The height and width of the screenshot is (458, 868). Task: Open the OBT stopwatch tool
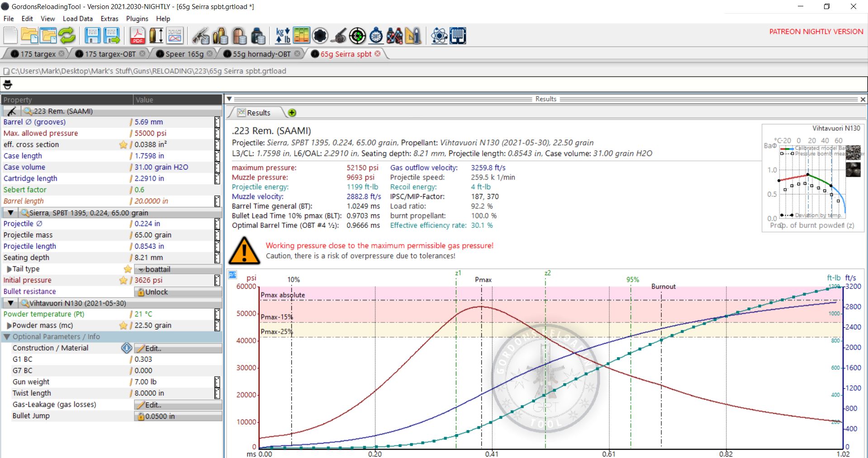pos(376,35)
